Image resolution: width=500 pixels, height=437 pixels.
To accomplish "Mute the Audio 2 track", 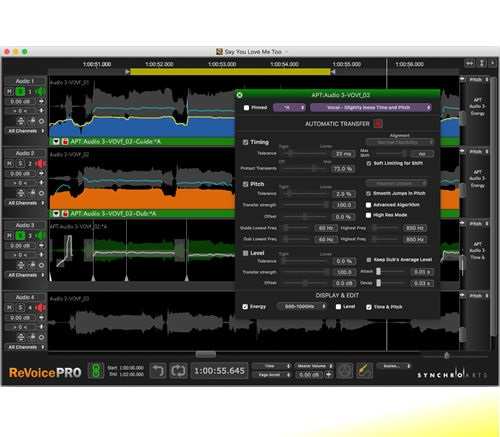I will coord(9,164).
